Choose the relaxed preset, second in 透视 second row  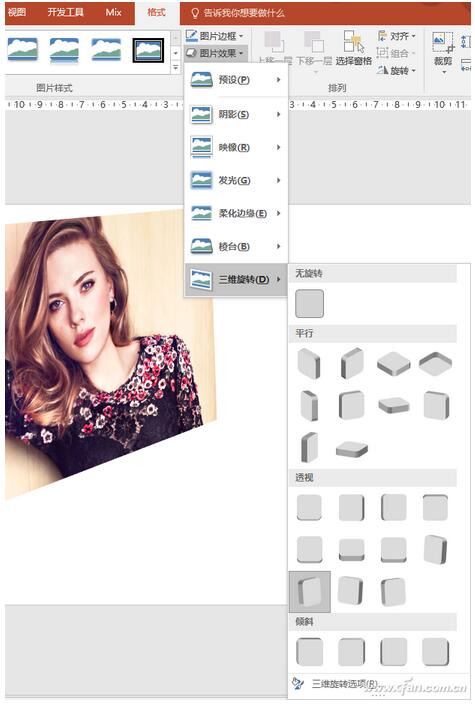coord(351,549)
